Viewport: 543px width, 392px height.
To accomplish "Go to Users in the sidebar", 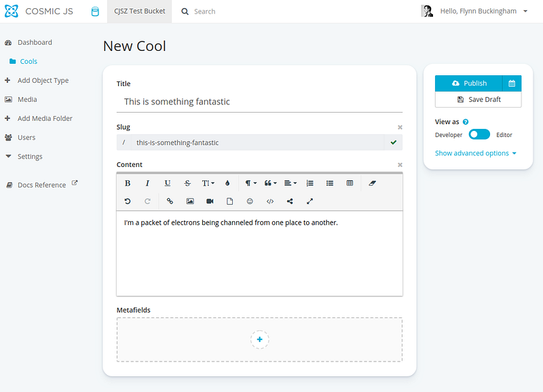I will point(26,138).
